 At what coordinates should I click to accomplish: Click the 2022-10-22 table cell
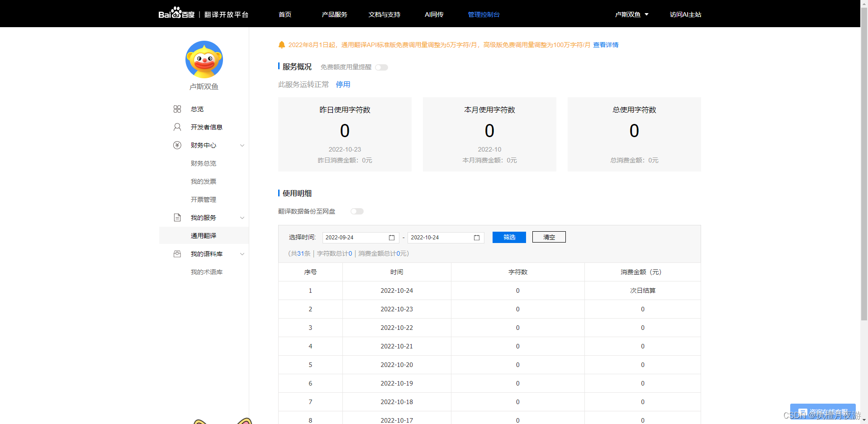[x=397, y=328]
